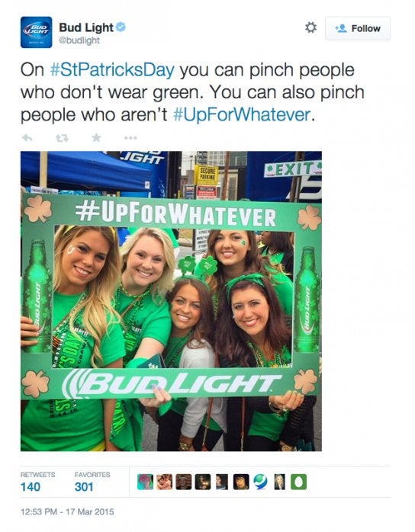415x532 pixels.
Task: View the 301 favorites count
Action: pyautogui.click(x=84, y=487)
